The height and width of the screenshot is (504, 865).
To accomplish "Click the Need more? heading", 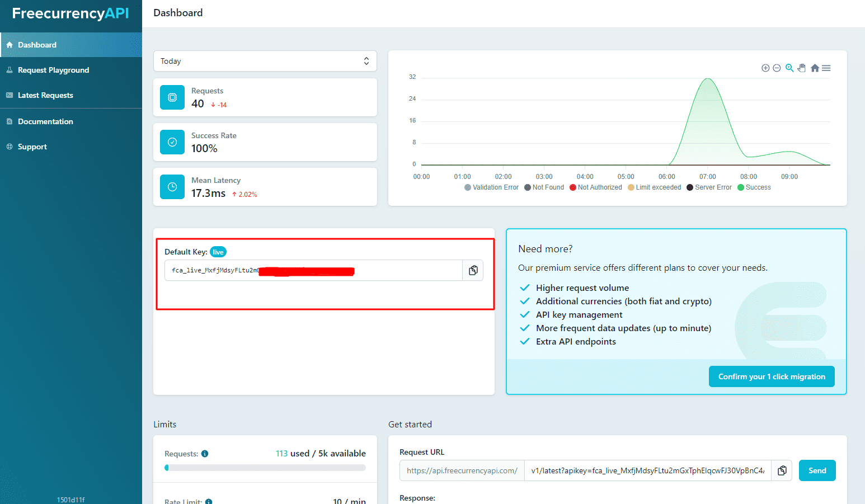I will [546, 249].
